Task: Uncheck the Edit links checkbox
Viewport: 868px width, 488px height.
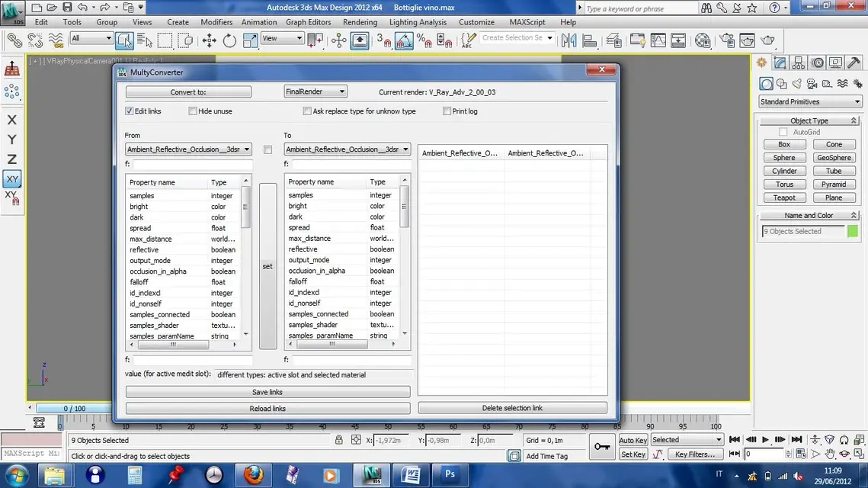Action: (x=129, y=111)
